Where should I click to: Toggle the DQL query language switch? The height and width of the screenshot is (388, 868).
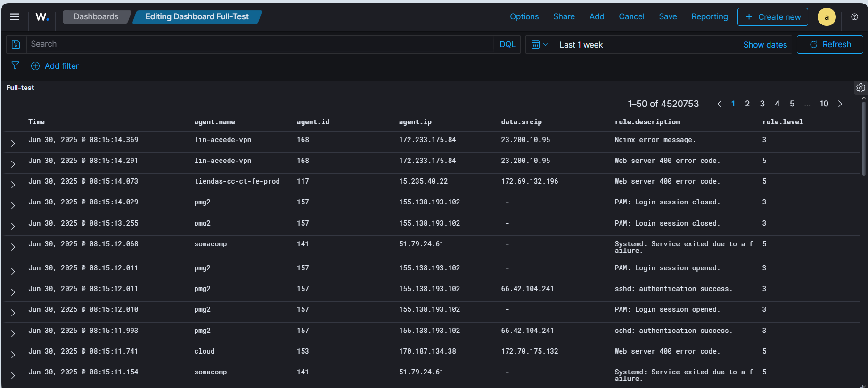click(x=507, y=44)
